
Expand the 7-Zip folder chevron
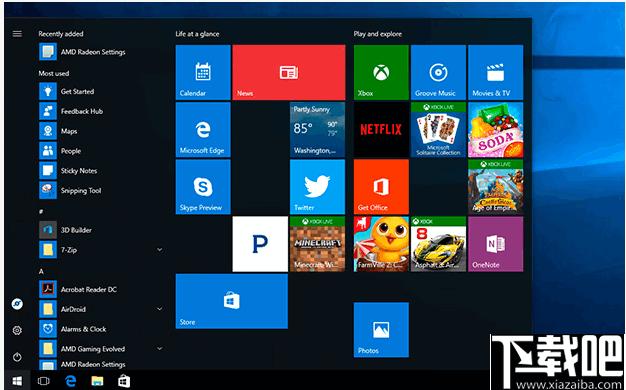tap(160, 250)
